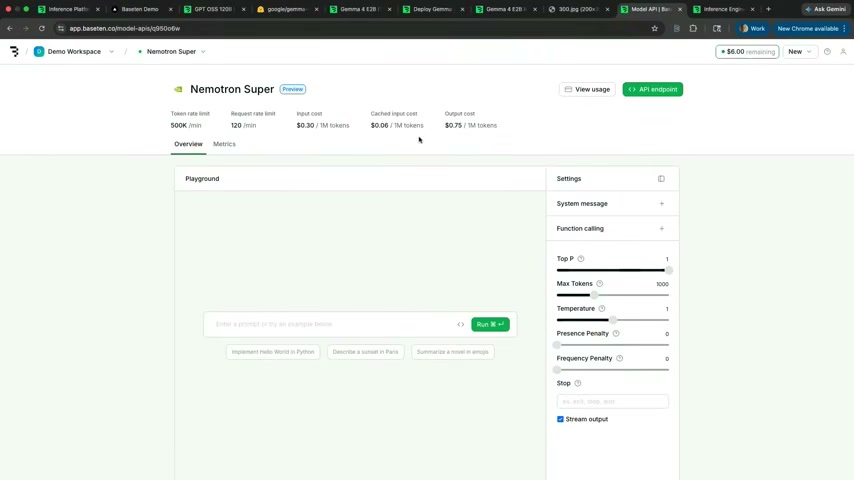
Task: Show the Max Tokens help icon
Action: (600, 284)
